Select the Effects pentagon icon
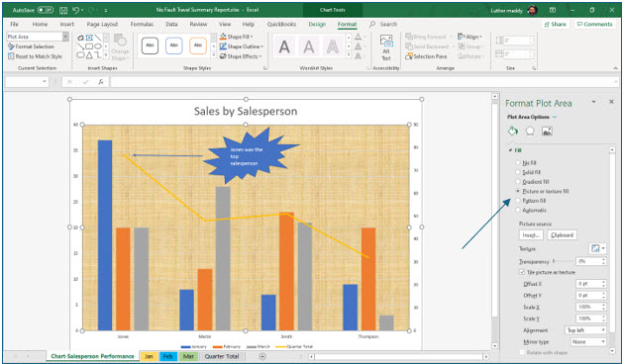The width and height of the screenshot is (624, 364). pos(530,132)
